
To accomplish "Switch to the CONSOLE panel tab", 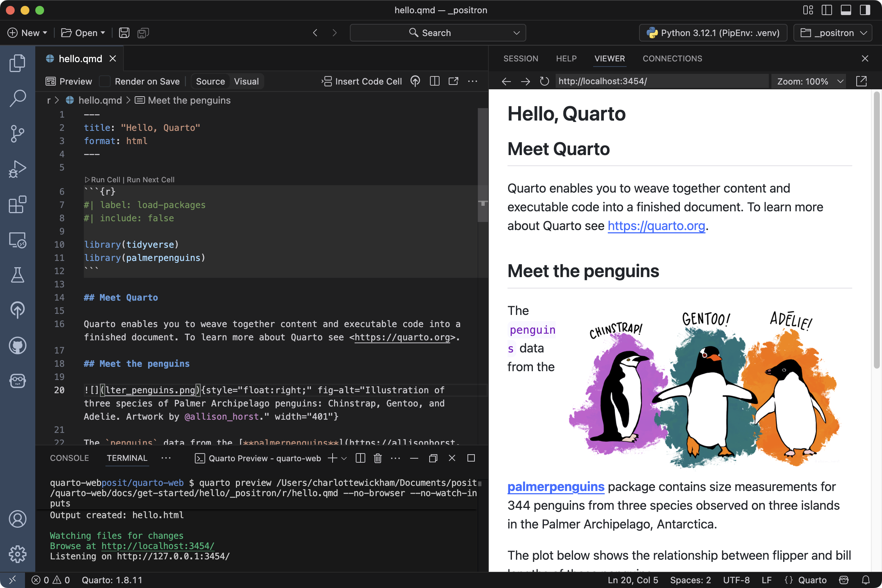I will tap(69, 458).
